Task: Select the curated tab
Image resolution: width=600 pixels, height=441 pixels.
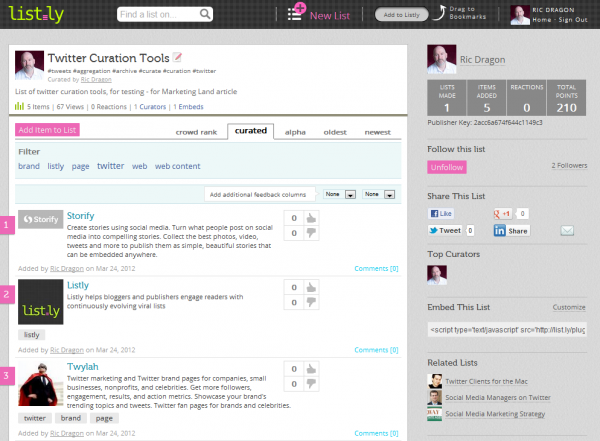Action: click(251, 131)
